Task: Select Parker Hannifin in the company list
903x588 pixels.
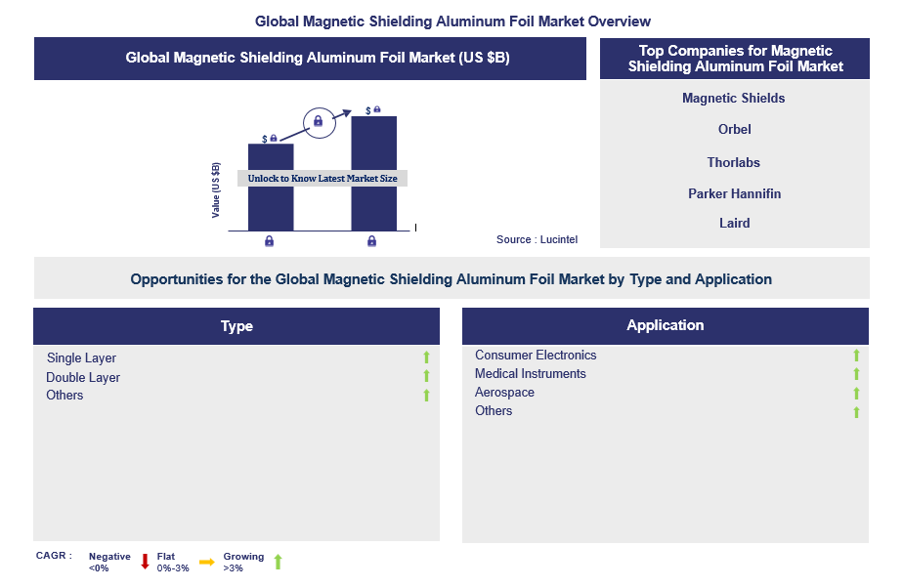Action: [x=734, y=193]
